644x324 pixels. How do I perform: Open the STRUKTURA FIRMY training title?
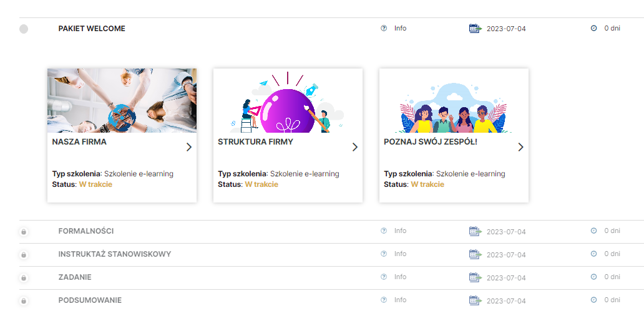255,142
